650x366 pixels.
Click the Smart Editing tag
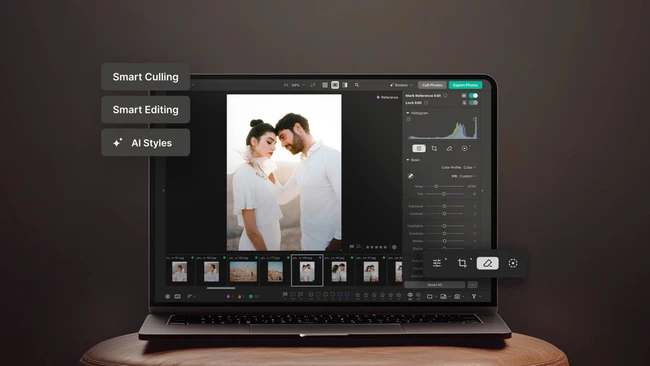(146, 109)
